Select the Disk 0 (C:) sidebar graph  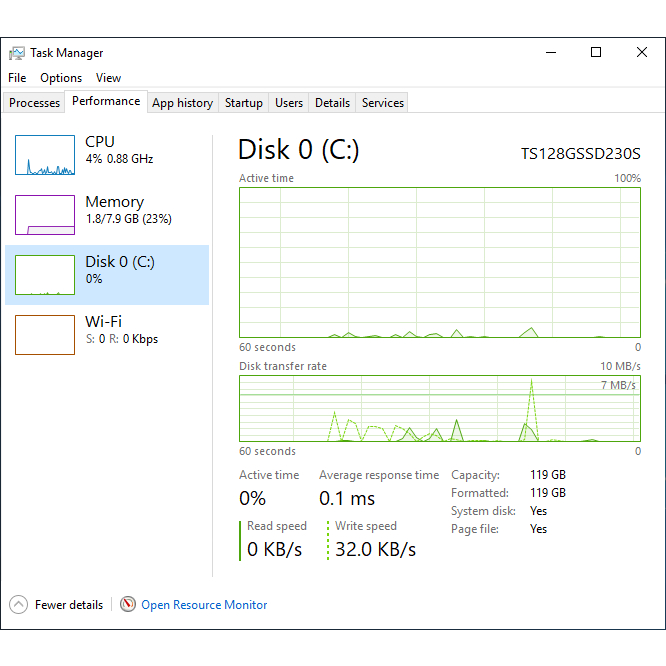point(45,275)
